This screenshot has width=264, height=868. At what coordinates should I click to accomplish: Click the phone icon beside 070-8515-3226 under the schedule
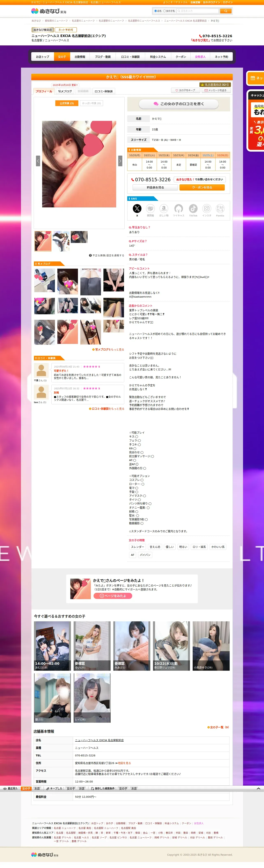point(132,180)
